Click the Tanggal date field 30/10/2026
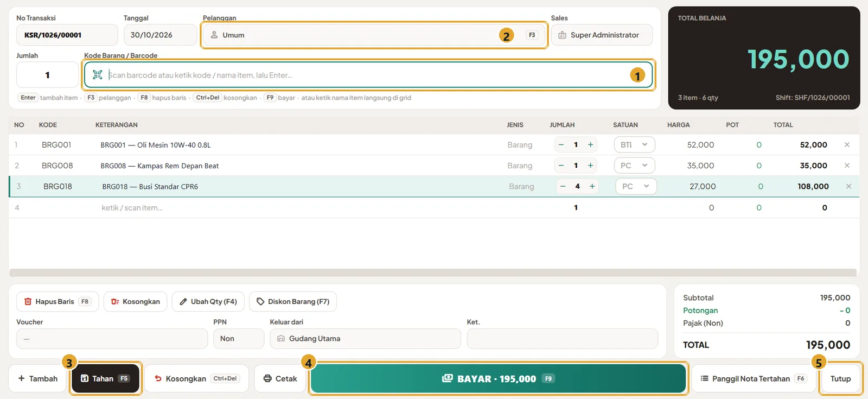The image size is (868, 399). tap(160, 35)
